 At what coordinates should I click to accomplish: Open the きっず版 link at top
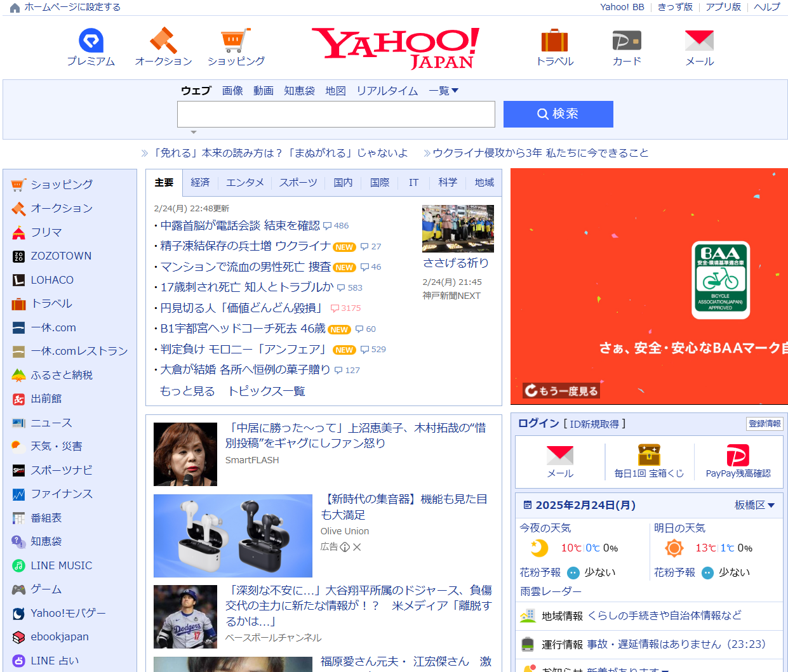(x=675, y=7)
